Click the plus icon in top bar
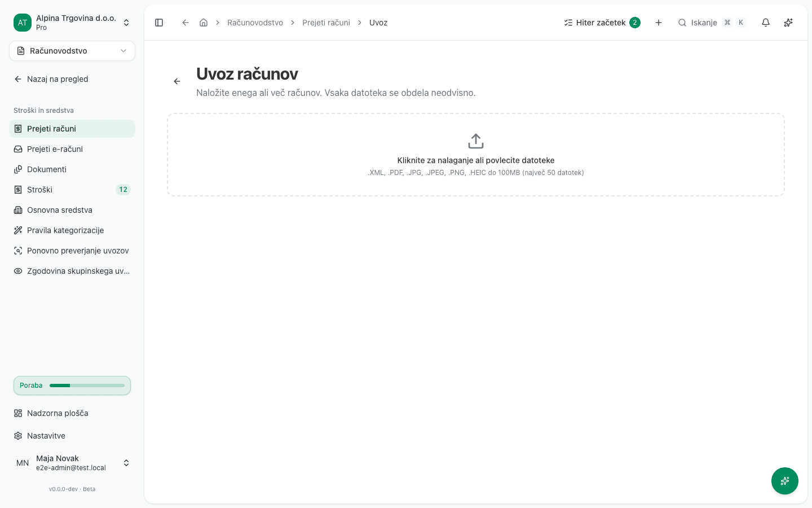This screenshot has width=812, height=508. tap(659, 23)
